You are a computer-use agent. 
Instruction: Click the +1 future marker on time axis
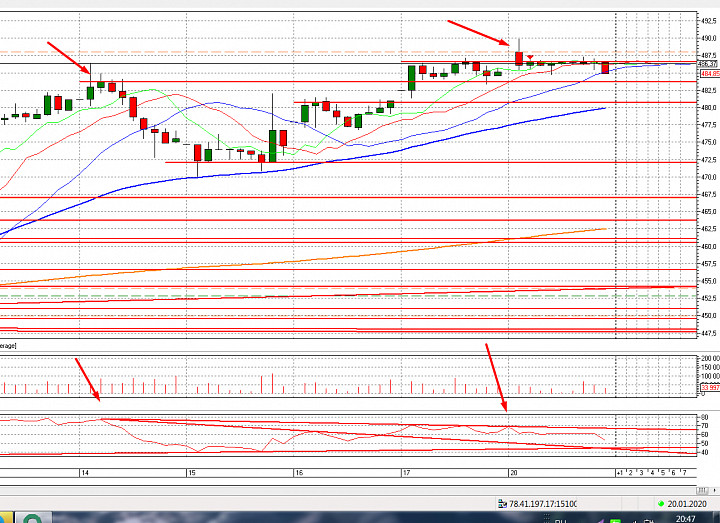620,472
